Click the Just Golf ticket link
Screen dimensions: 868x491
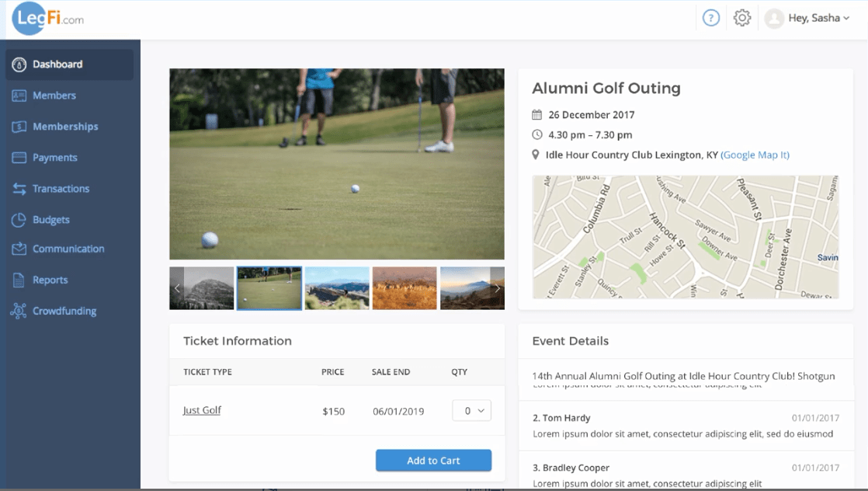[x=202, y=410]
